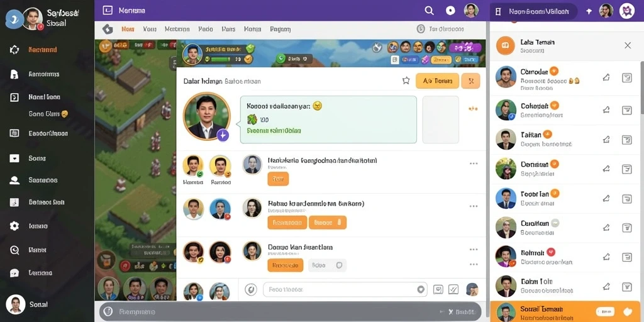Click the gray search bar at the window bottom

[290, 312]
